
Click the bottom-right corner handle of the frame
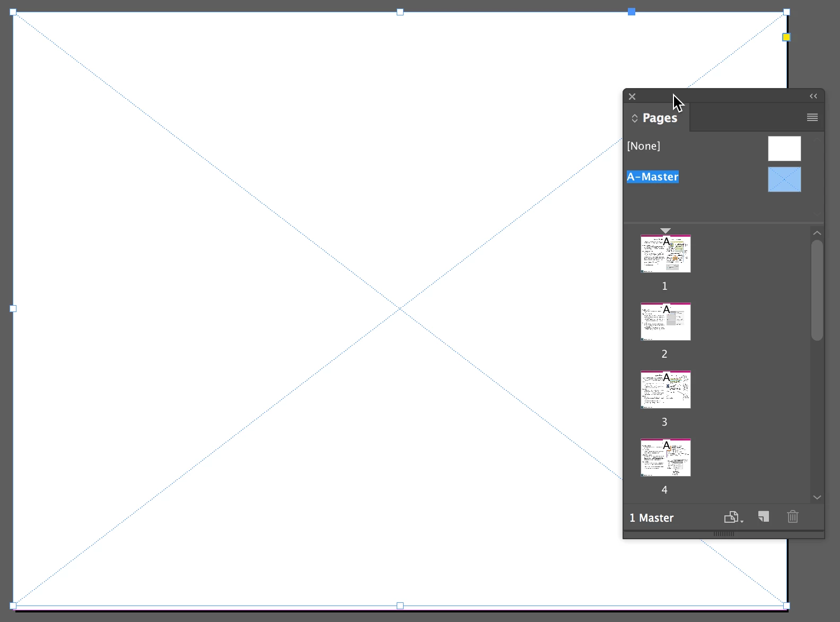[x=787, y=606]
